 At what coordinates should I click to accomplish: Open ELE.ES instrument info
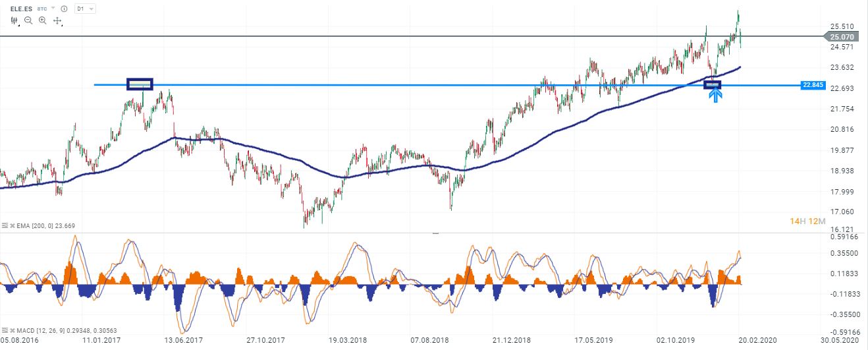[x=63, y=9]
